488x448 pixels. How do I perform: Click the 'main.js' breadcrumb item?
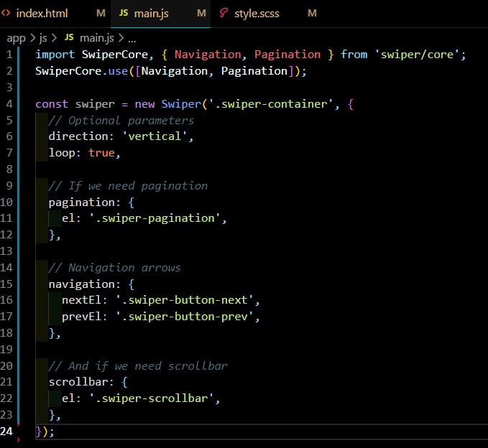97,38
